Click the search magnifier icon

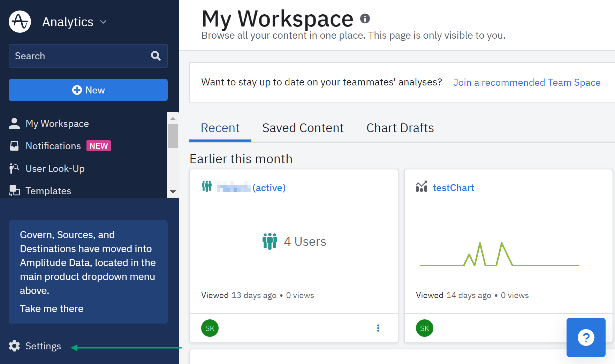click(x=155, y=56)
